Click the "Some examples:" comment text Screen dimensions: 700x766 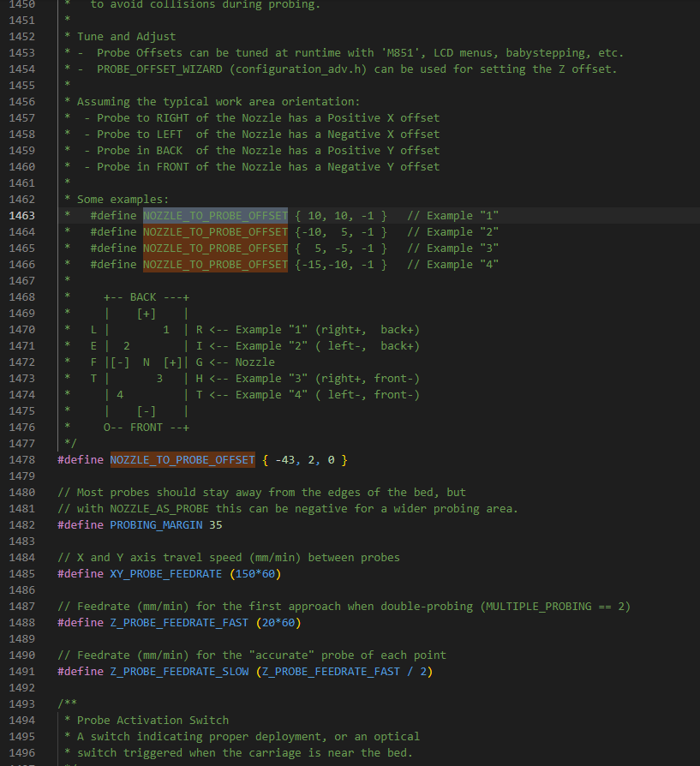tap(123, 200)
